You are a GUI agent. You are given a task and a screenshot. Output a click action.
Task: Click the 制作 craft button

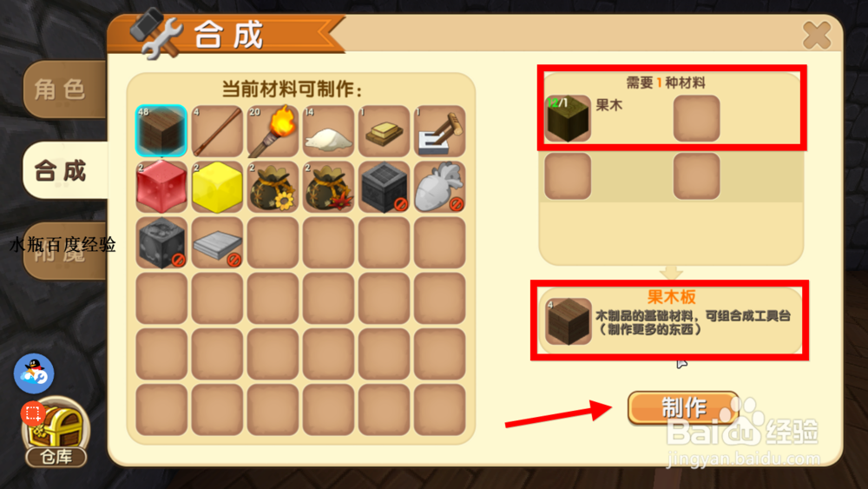(683, 407)
